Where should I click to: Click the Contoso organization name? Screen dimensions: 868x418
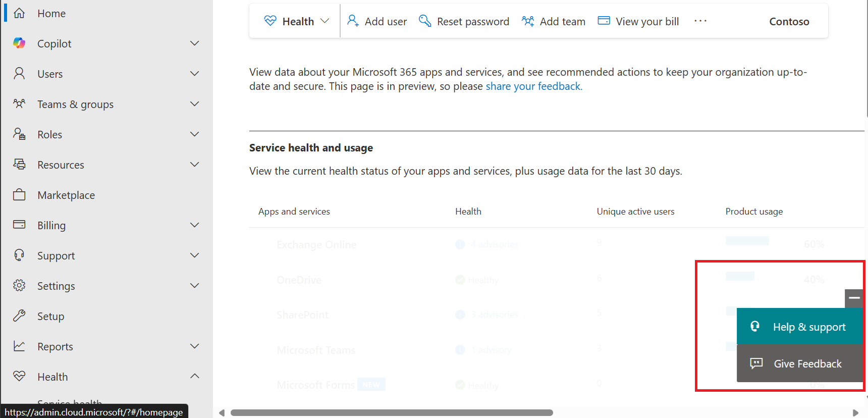click(789, 22)
